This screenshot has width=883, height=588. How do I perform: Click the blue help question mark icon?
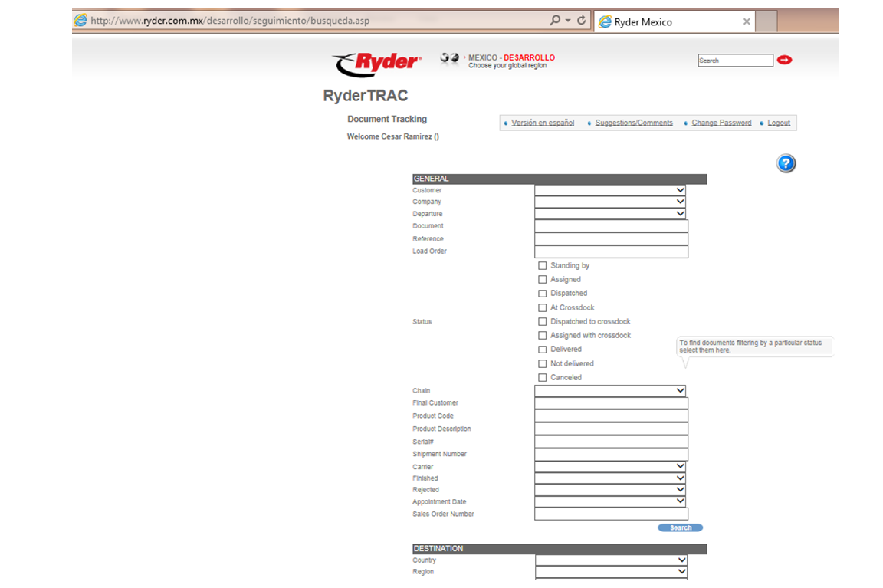pos(786,163)
